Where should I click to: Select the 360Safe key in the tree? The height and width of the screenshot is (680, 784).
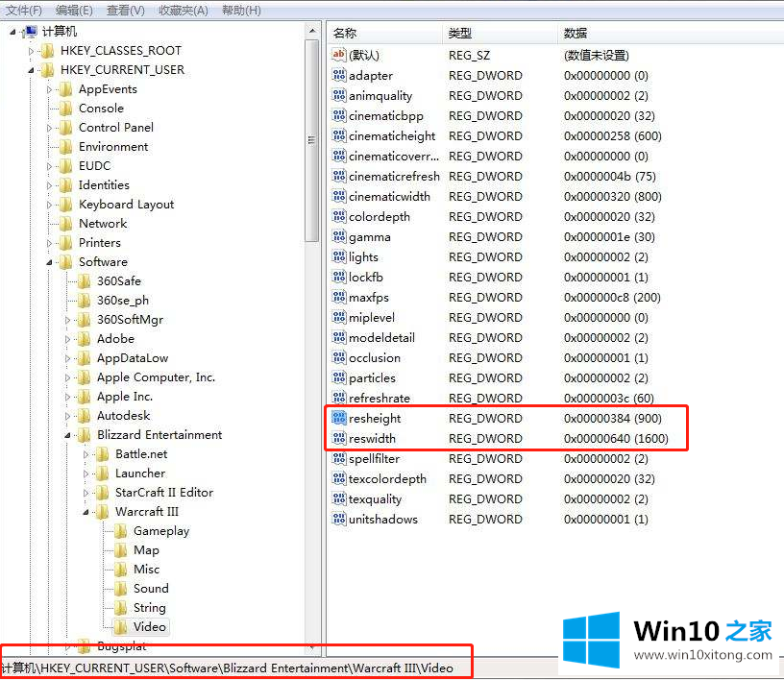tap(119, 281)
